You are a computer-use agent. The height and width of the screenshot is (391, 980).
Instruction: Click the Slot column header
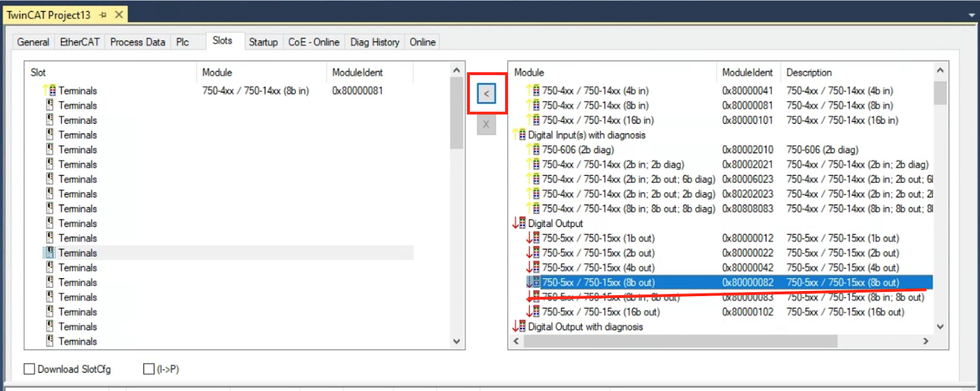click(x=110, y=72)
